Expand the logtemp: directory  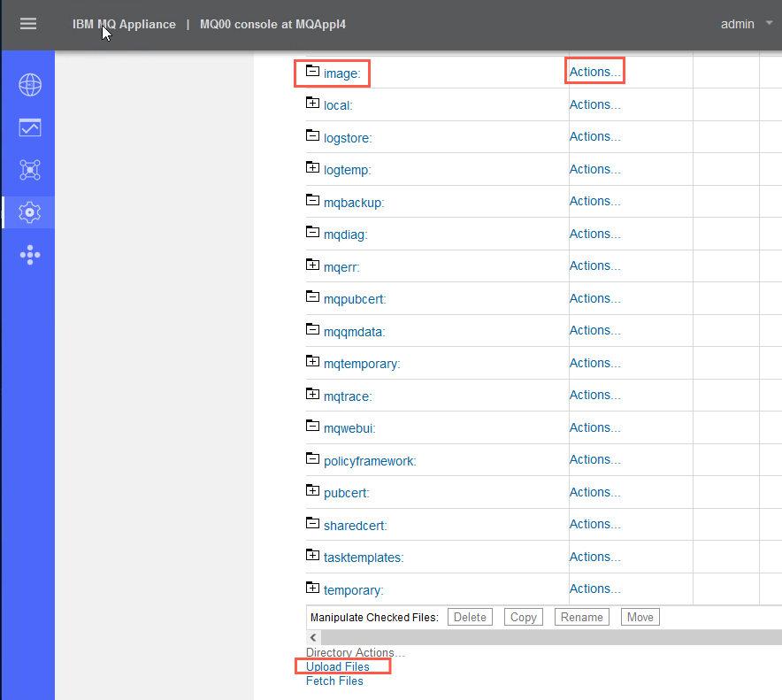click(x=312, y=167)
